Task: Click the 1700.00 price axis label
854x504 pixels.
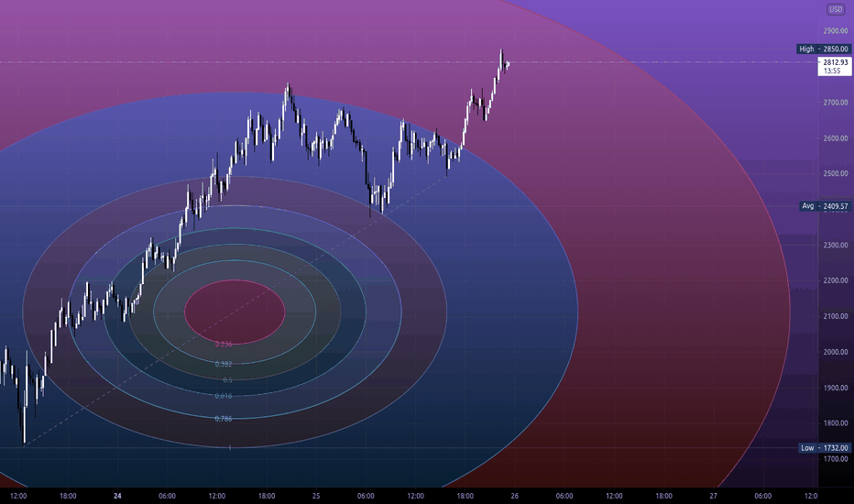Action: pos(836,459)
